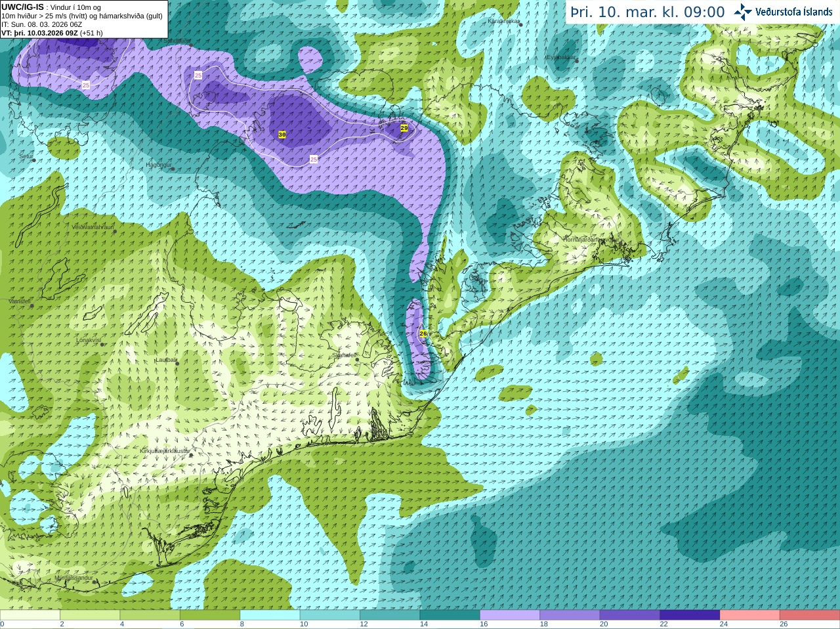Click the Laufbali place label
840x629 pixels.
click(x=166, y=360)
